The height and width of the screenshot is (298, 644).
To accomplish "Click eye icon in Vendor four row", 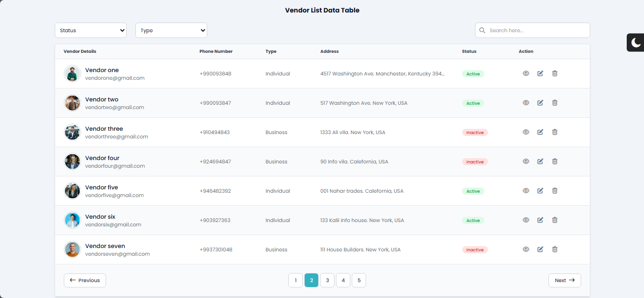I will (526, 161).
